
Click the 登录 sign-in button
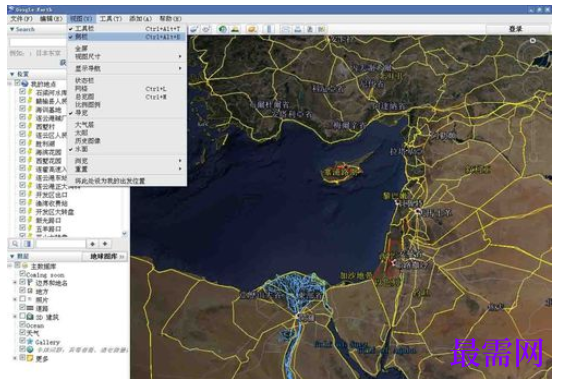tap(516, 29)
